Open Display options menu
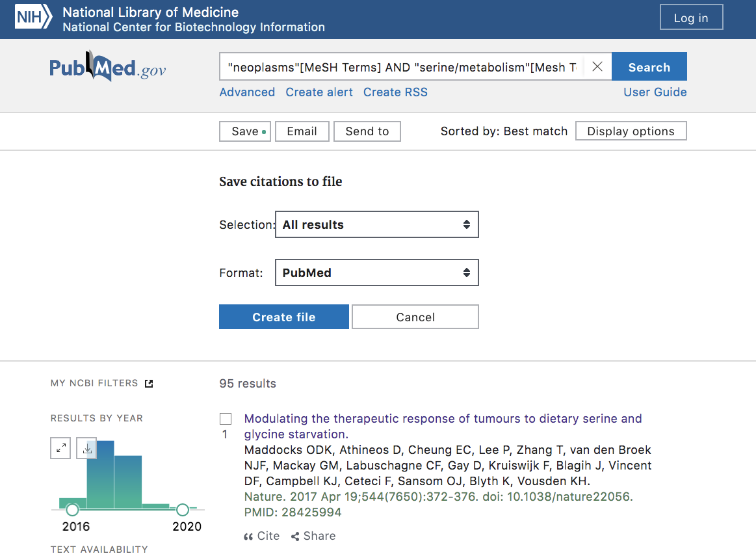The height and width of the screenshot is (558, 756). click(631, 131)
